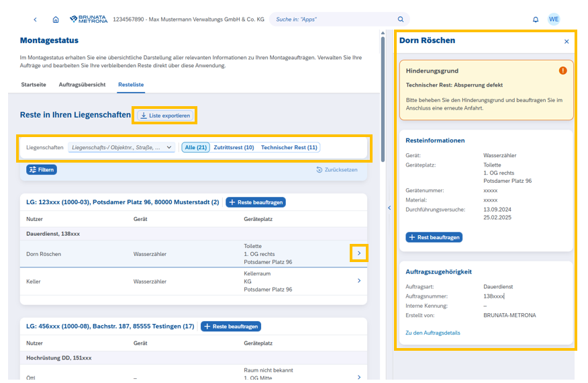Expand Dorn Röschen row details chevron

(x=358, y=253)
